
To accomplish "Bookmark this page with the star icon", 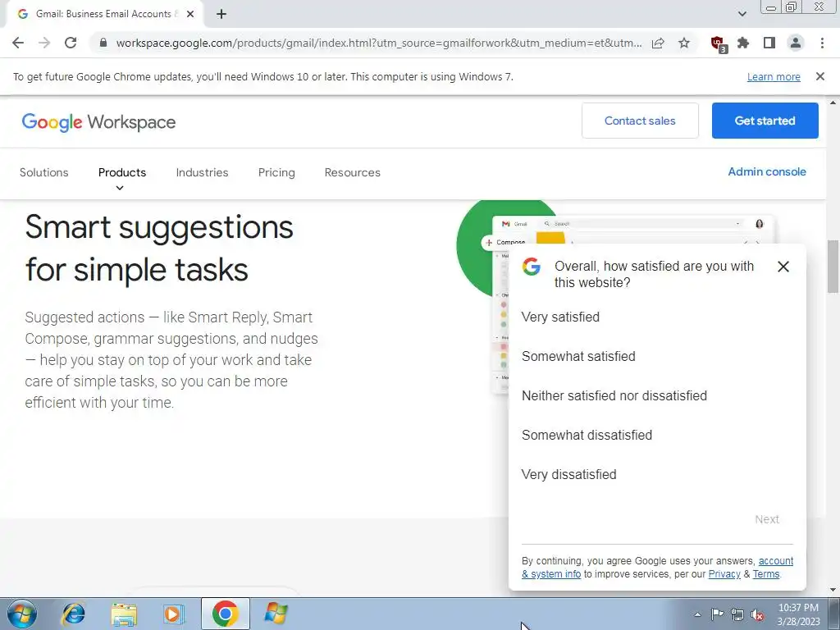I will tap(684, 43).
